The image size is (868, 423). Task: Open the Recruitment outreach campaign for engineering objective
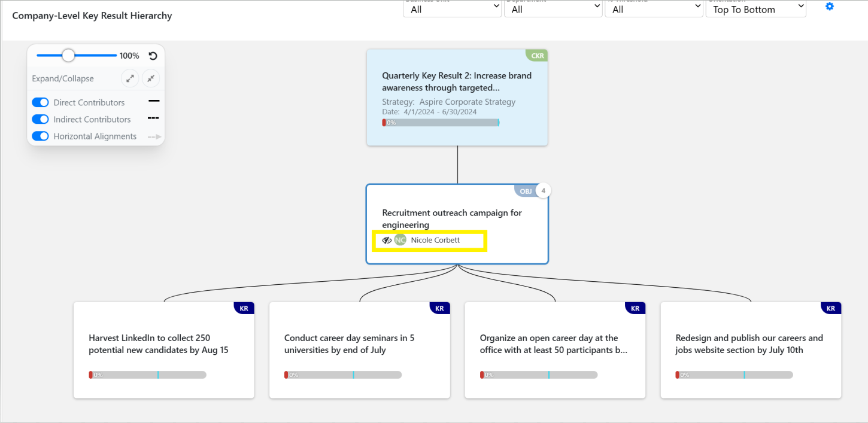452,219
